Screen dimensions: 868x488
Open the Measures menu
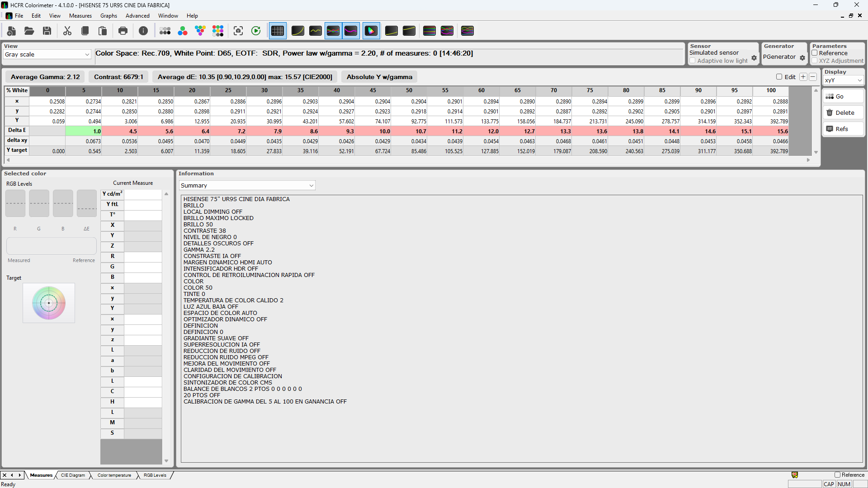pos(80,16)
